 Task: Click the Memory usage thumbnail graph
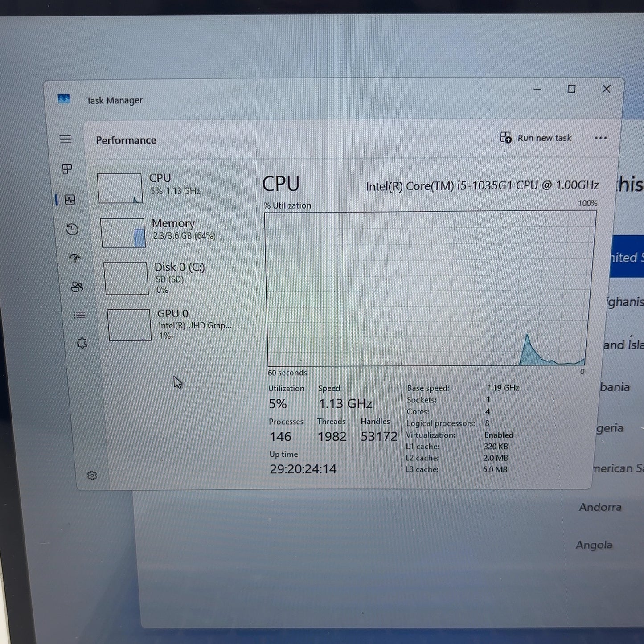(123, 233)
